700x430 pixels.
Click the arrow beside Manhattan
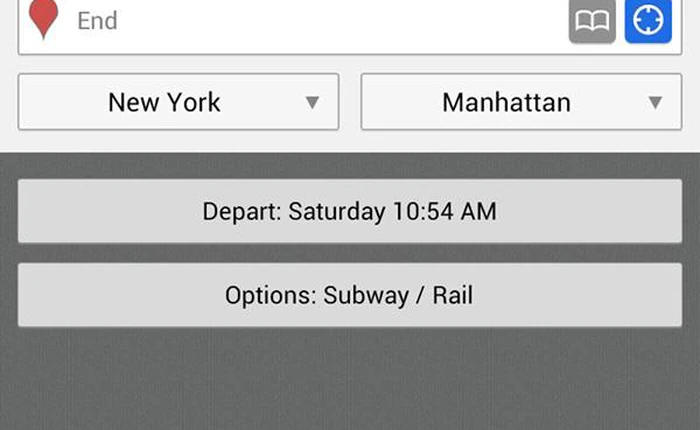[655, 102]
